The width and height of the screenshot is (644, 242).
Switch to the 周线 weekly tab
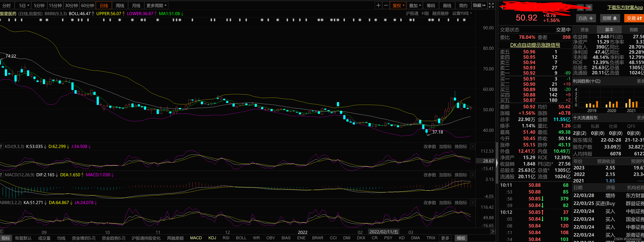120,5
